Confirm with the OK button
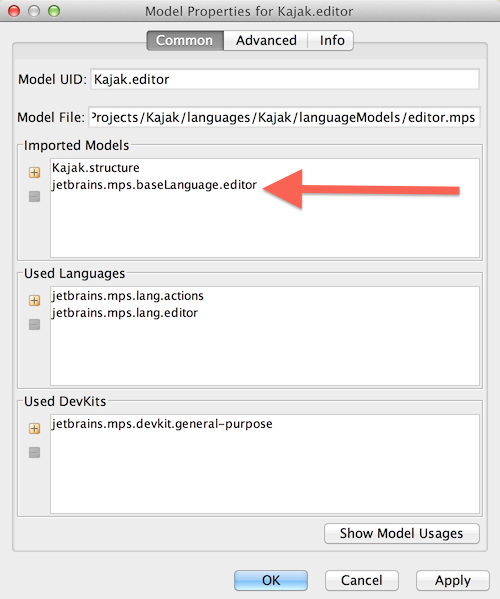This screenshot has height=599, width=500. (x=271, y=580)
